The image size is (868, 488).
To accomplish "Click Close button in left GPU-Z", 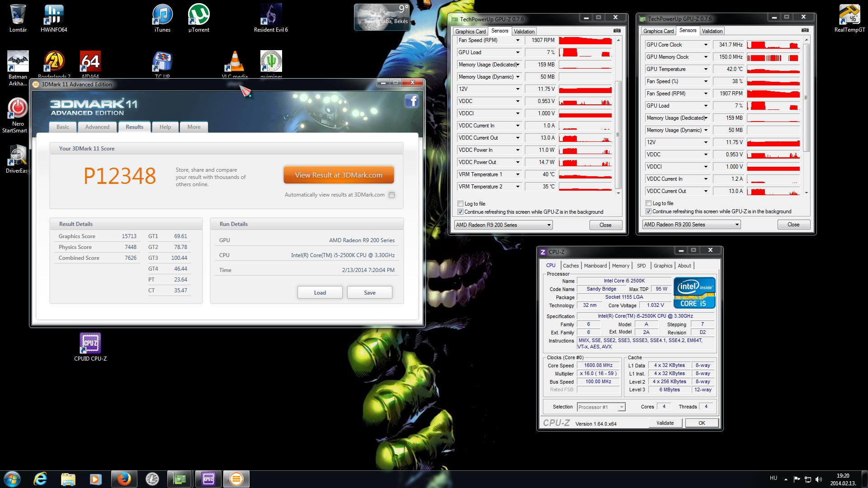I will coord(605,225).
